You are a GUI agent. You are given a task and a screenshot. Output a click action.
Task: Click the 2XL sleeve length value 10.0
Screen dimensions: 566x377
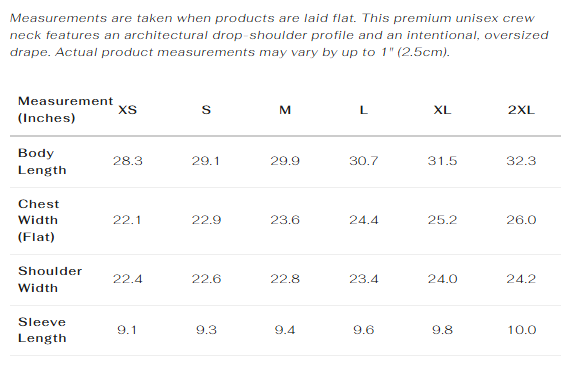coord(522,330)
